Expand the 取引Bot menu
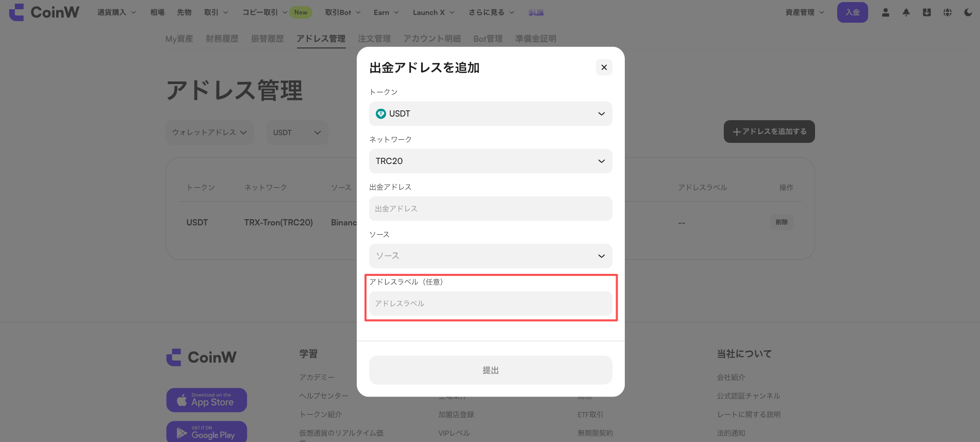 [343, 12]
